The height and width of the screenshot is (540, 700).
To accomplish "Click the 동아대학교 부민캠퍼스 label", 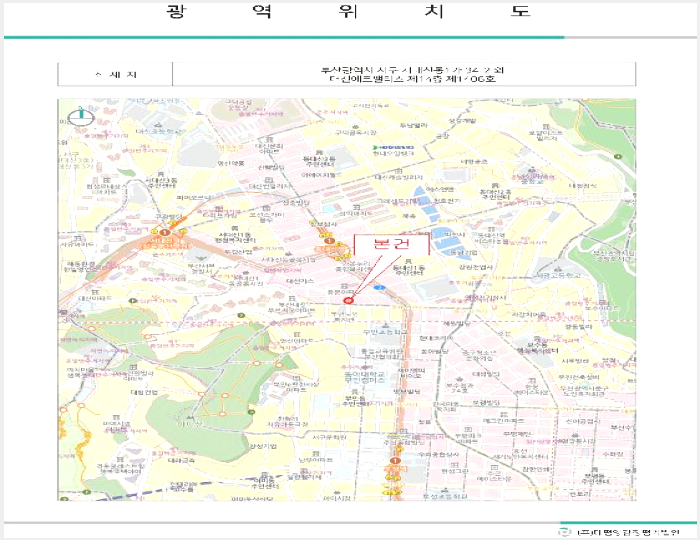I will coord(364,377).
